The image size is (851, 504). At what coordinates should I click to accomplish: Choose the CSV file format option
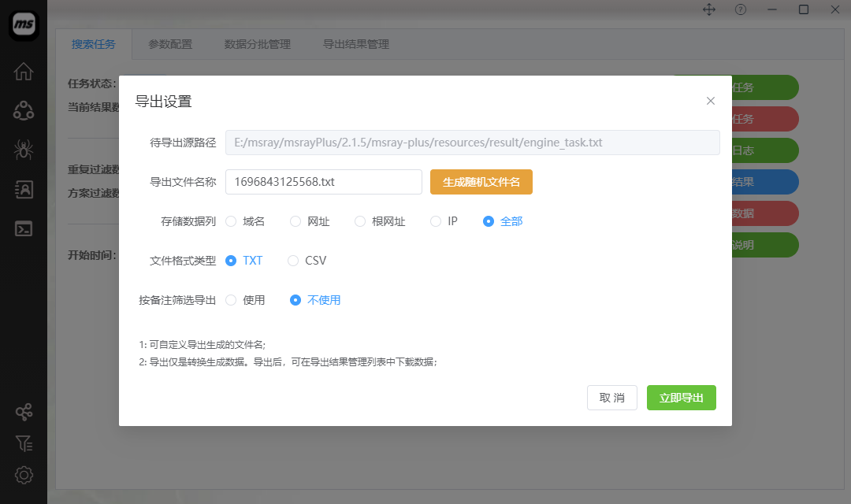point(293,261)
